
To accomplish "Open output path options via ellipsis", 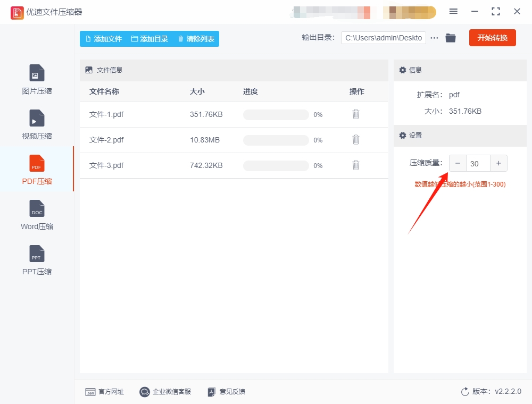I will pyautogui.click(x=434, y=38).
